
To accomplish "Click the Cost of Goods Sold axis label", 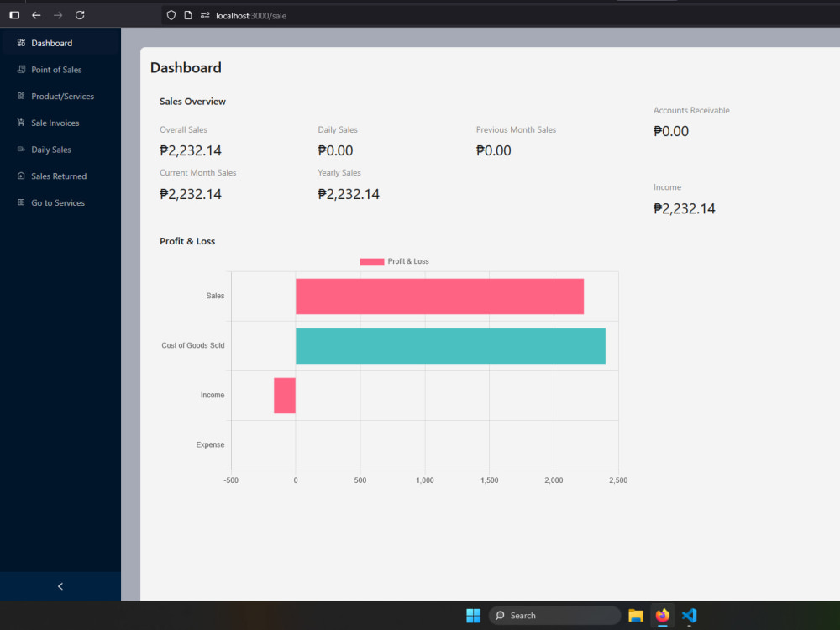I will pos(193,345).
